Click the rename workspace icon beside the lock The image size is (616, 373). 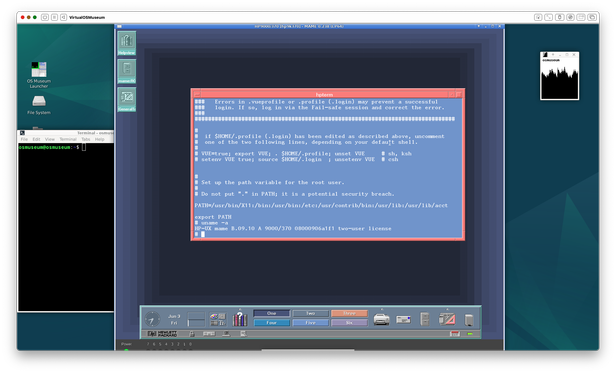(209, 334)
